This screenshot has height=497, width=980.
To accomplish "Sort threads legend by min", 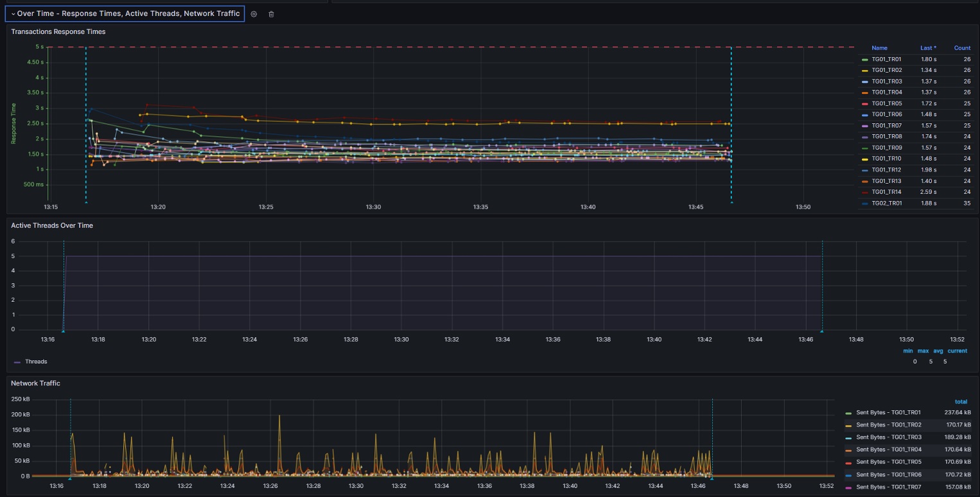I will click(908, 351).
